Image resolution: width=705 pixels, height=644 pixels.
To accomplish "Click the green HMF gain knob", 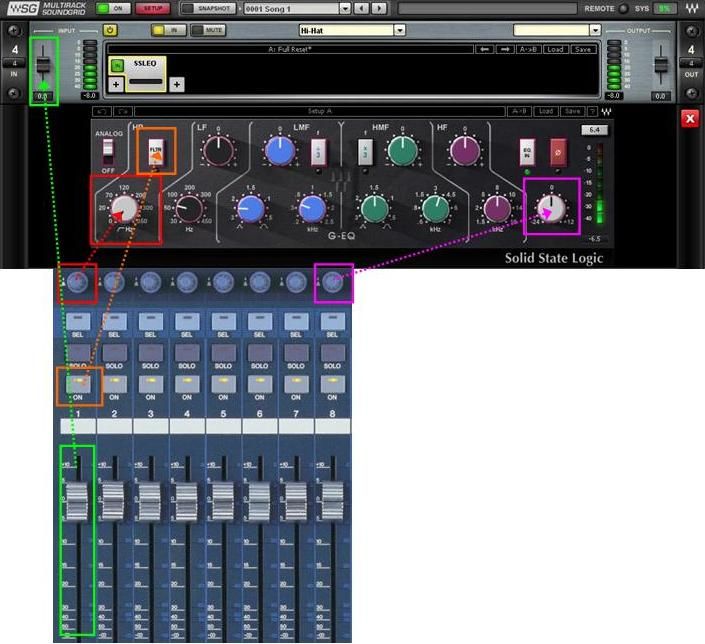I will point(402,151).
